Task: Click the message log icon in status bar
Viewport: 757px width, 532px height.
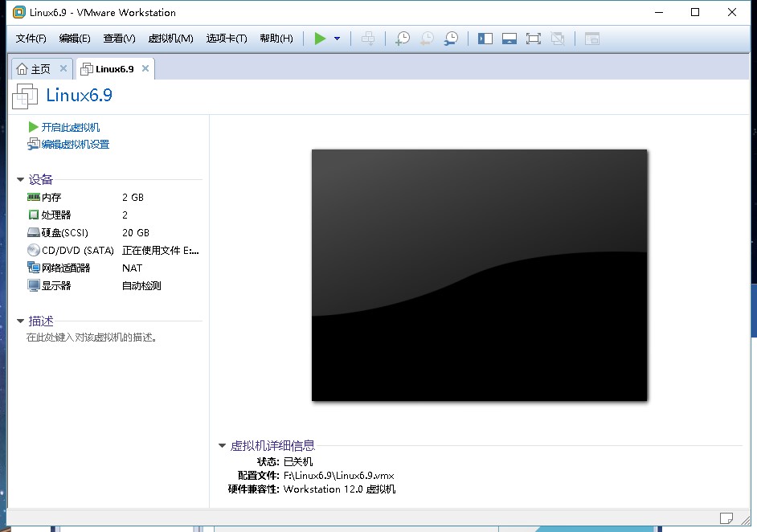Action: pos(726,518)
